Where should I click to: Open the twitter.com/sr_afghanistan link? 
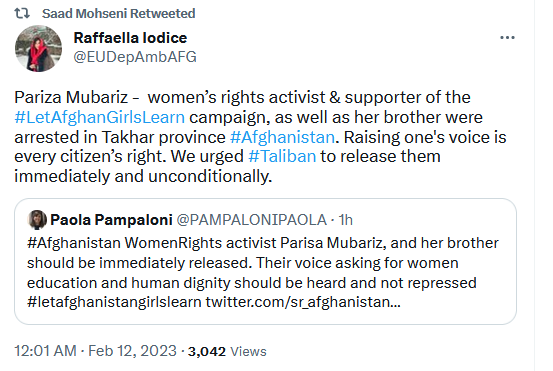pyautogui.click(x=303, y=302)
